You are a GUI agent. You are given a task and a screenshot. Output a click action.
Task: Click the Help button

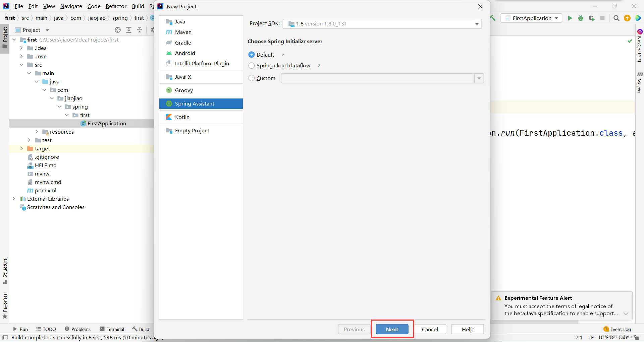click(x=467, y=329)
